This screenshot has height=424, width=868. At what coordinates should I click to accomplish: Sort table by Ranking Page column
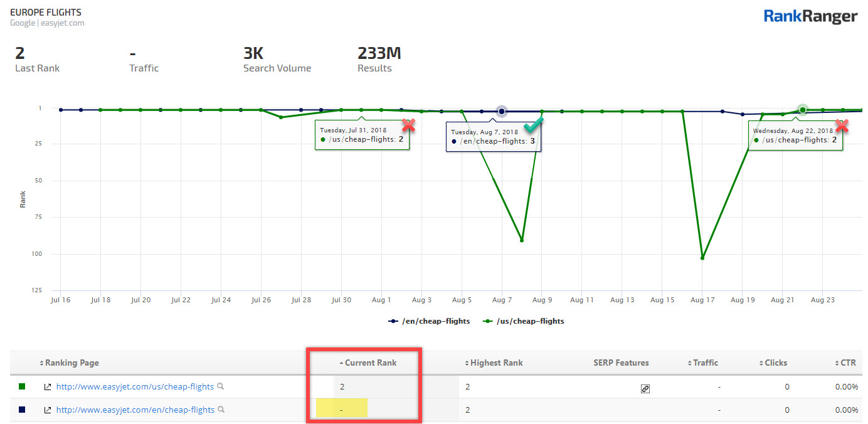pos(69,363)
